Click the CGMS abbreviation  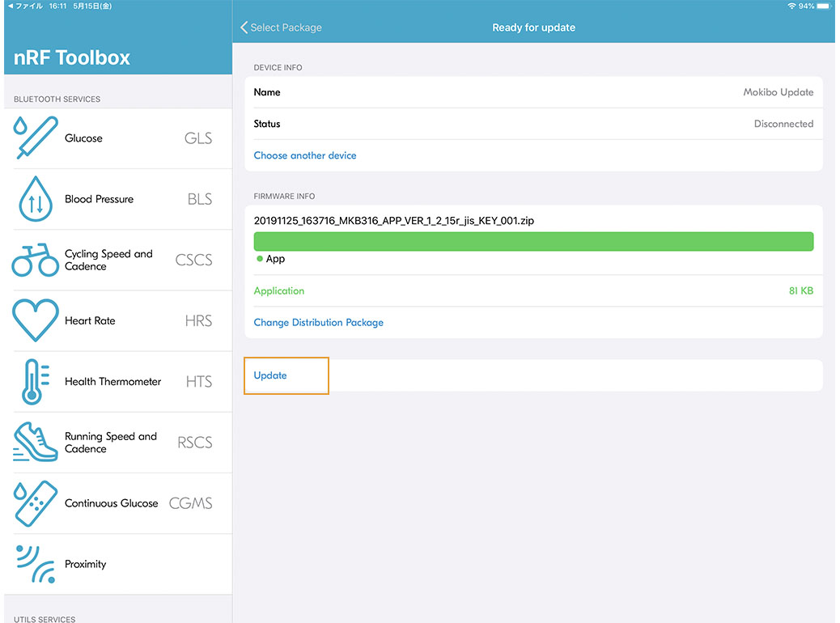(191, 503)
